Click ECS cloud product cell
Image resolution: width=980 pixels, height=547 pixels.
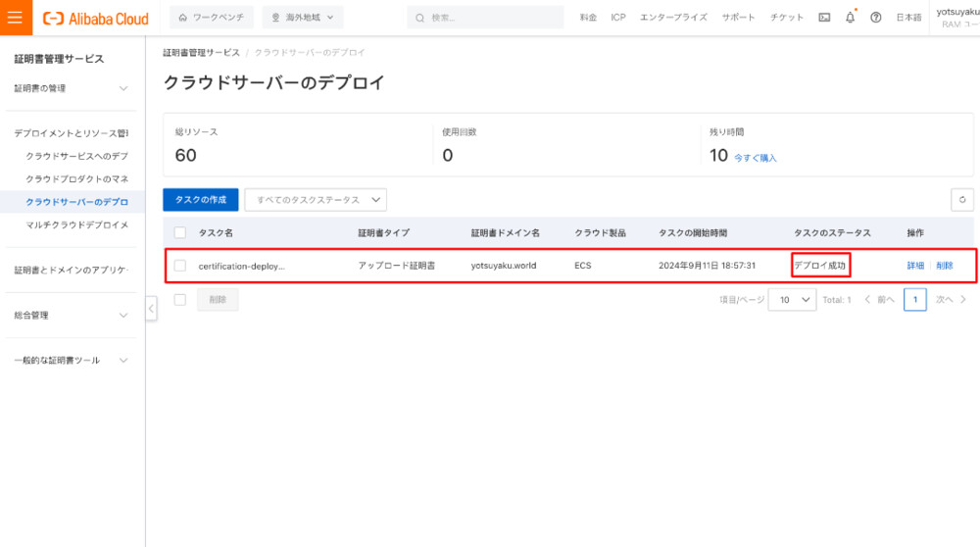pyautogui.click(x=582, y=266)
